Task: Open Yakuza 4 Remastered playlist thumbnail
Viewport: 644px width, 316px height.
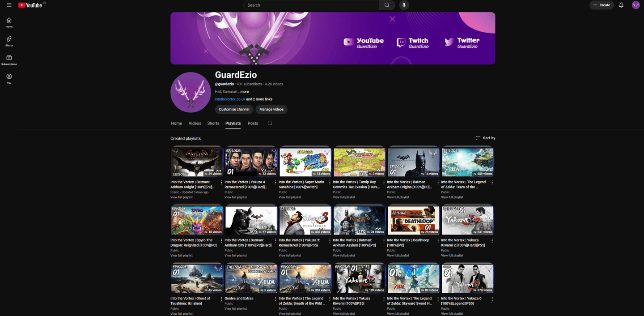Action: tap(251, 162)
